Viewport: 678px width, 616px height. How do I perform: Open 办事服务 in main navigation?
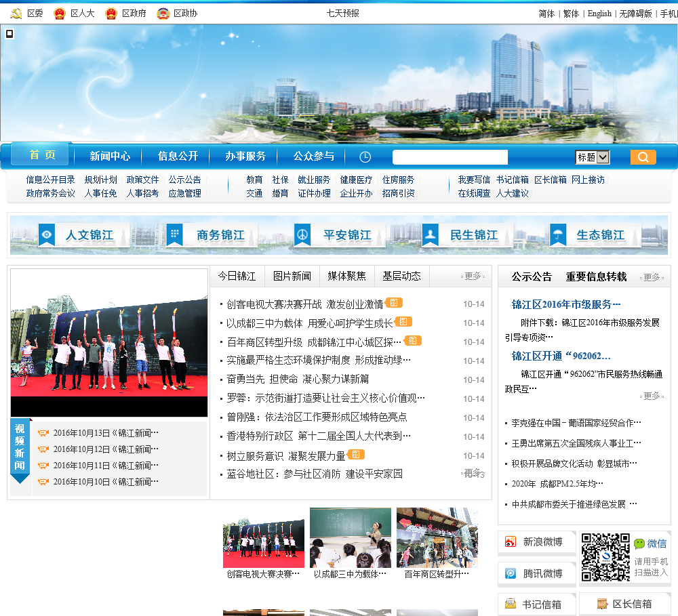tap(245, 156)
